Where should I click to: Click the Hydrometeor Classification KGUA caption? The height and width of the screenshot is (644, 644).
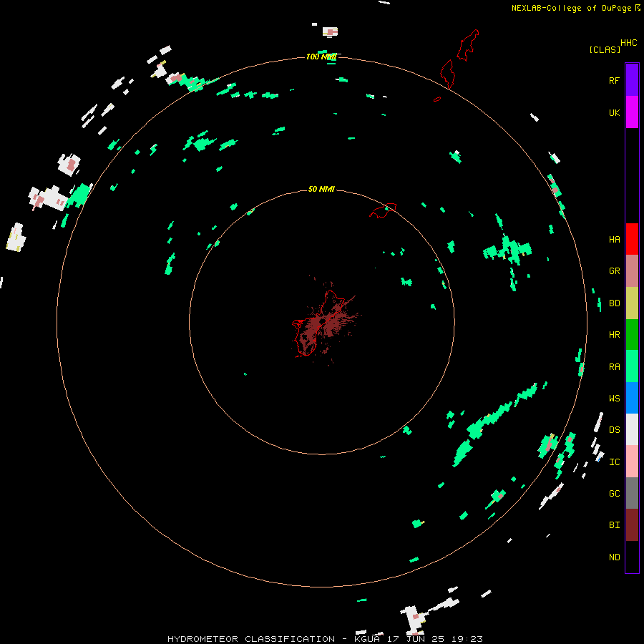(x=325, y=639)
